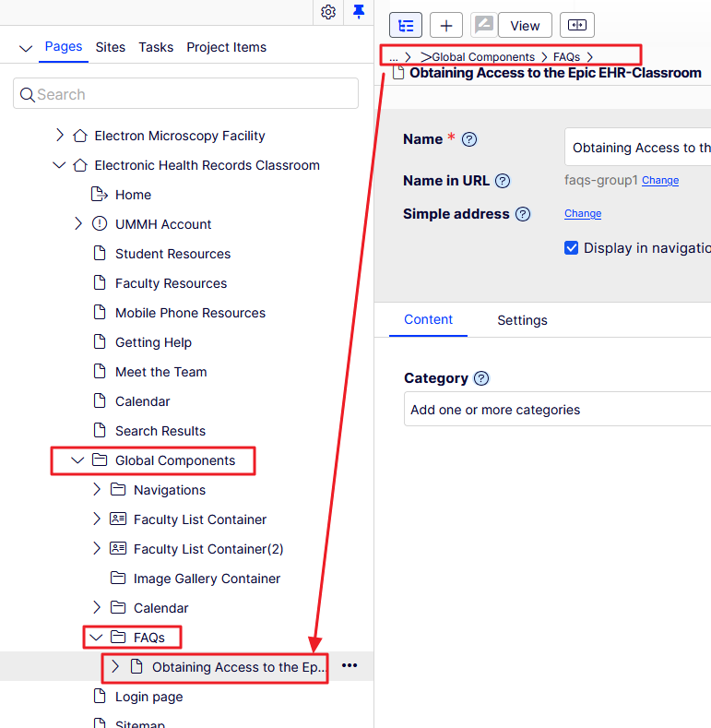
Task: Open the panel dropdown chevron beside Pages
Action: (26, 48)
